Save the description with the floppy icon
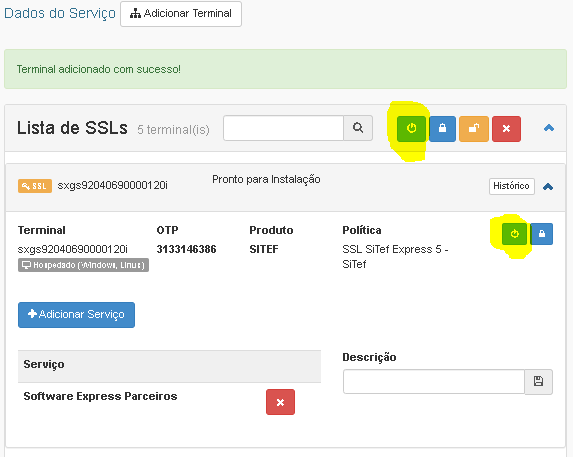573x457 pixels. tap(538, 381)
